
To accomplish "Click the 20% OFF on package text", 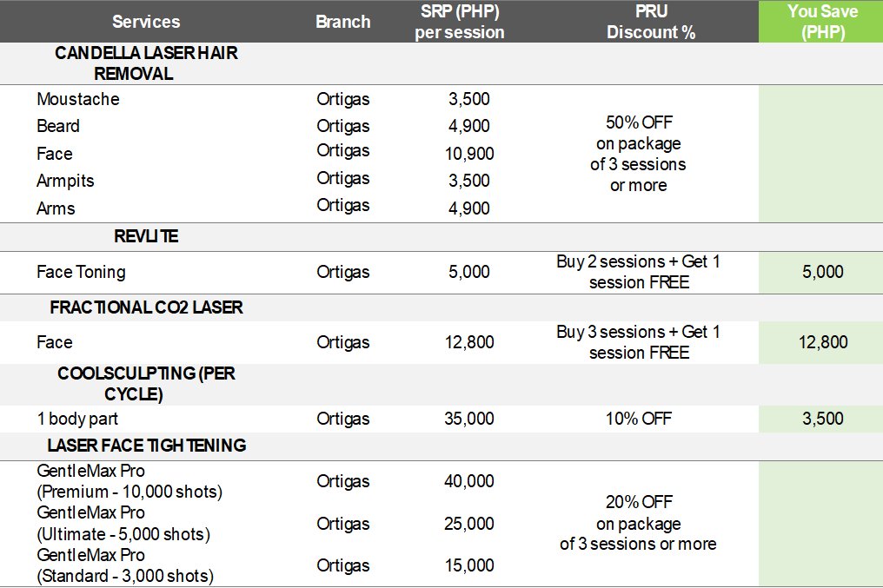I will pyautogui.click(x=639, y=523).
